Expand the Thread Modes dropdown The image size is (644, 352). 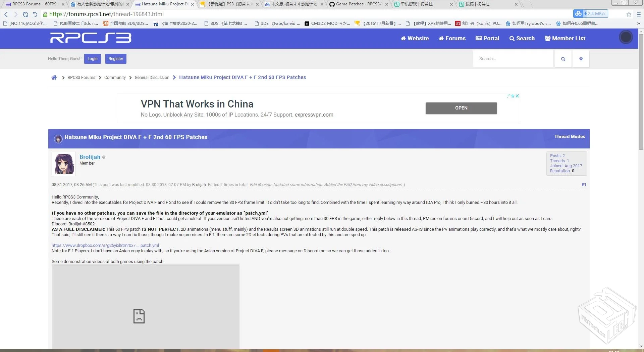click(569, 137)
